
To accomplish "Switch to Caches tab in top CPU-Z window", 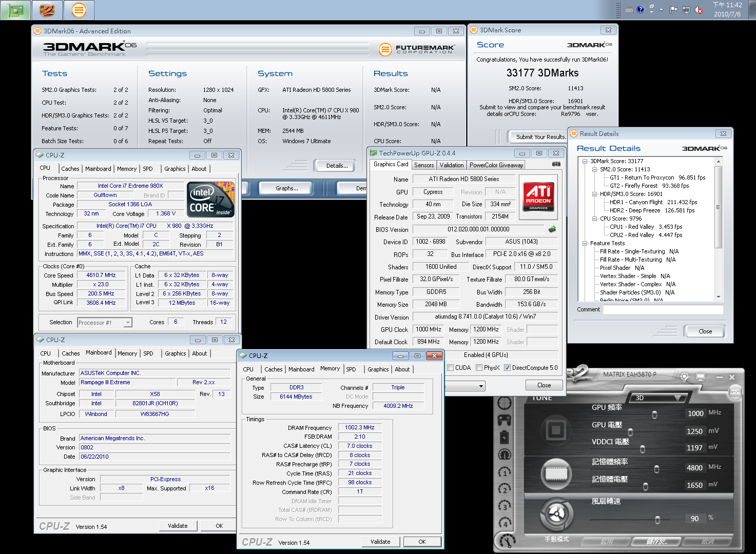I will [70, 169].
